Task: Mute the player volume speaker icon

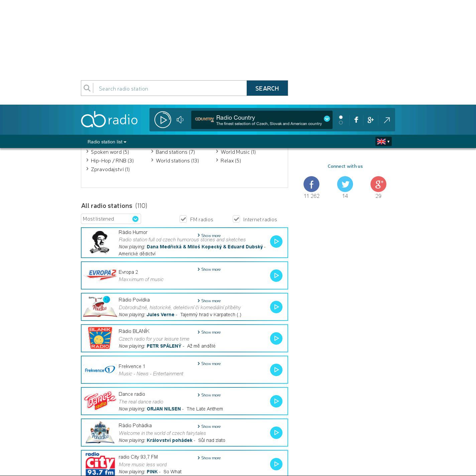Action: coord(180,120)
